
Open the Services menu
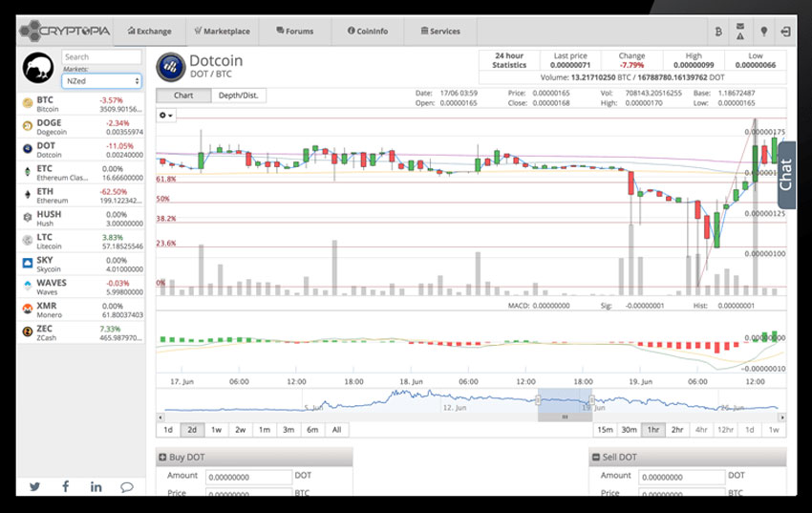[440, 32]
